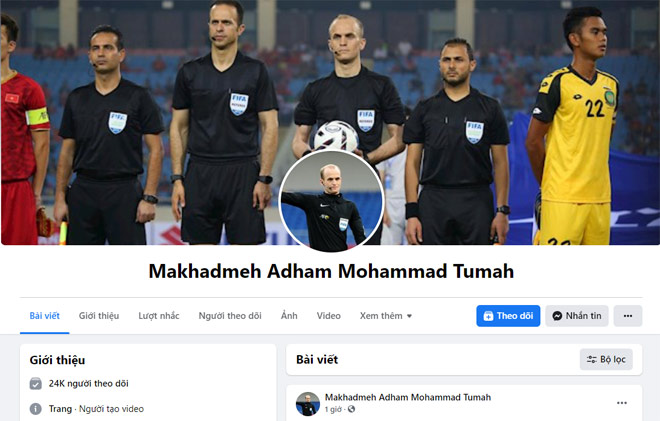Click the globe public privacy icon
The height and width of the screenshot is (421, 660).
(351, 409)
